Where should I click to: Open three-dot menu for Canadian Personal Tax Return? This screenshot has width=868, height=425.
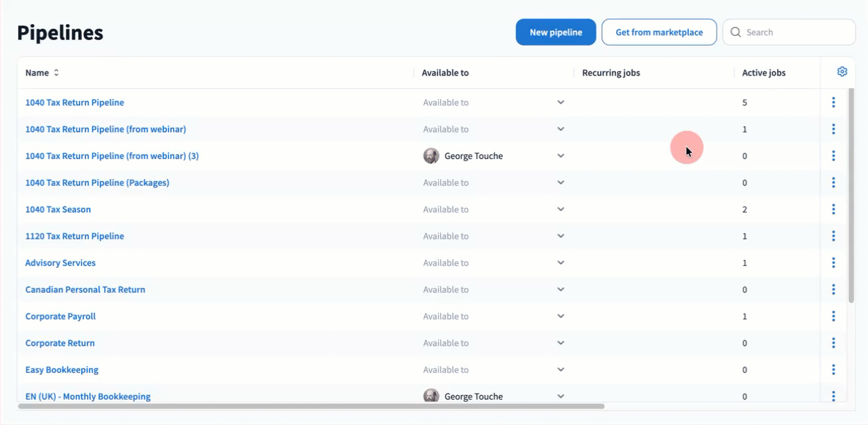(x=833, y=289)
